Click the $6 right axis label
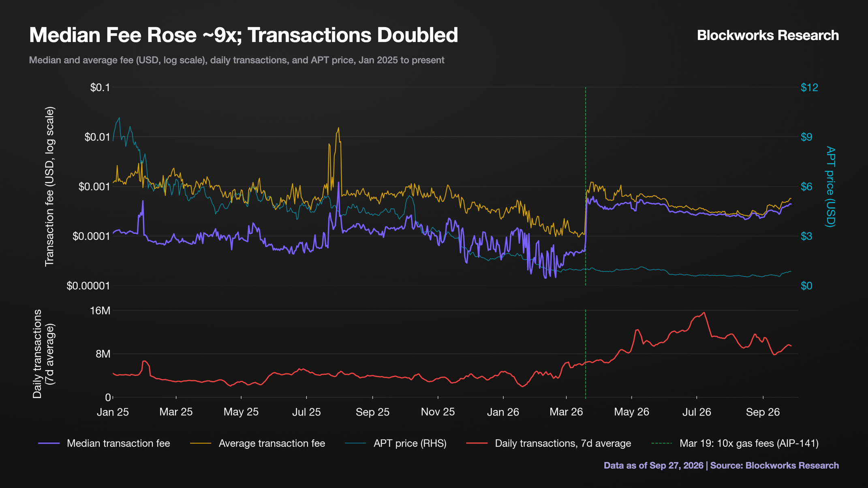This screenshot has height=488, width=868. [806, 187]
